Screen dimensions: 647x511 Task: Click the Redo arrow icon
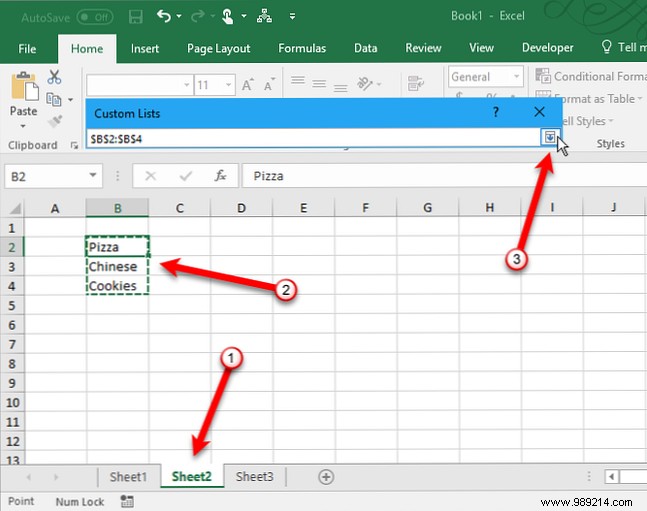pyautogui.click(x=198, y=16)
